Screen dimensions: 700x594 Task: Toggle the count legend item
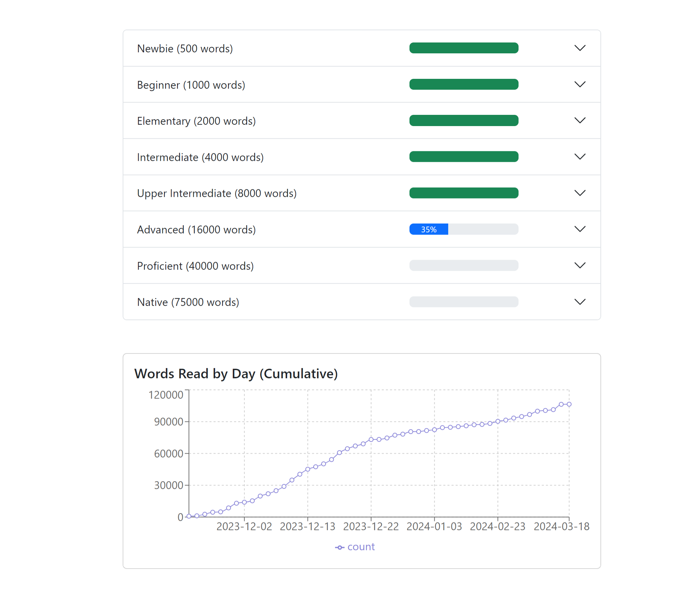point(361,547)
